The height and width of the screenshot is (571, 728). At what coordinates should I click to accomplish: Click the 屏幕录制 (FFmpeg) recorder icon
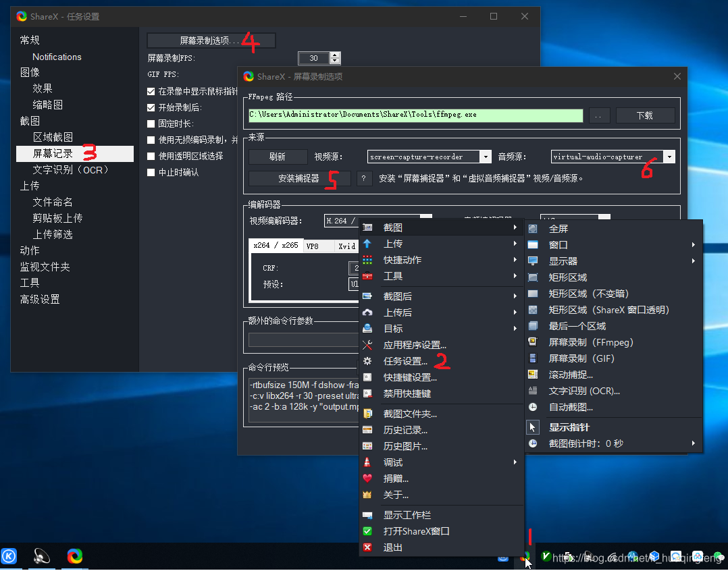pos(533,342)
